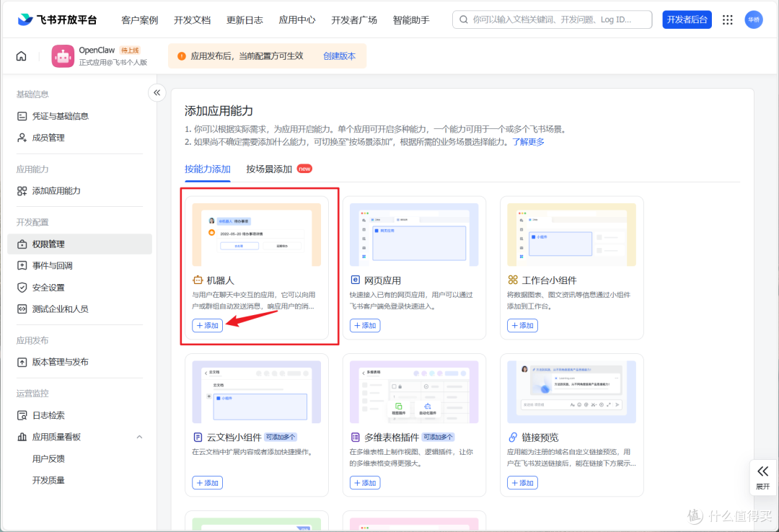Click the 链接预览 preview image
779x532 pixels.
571,392
